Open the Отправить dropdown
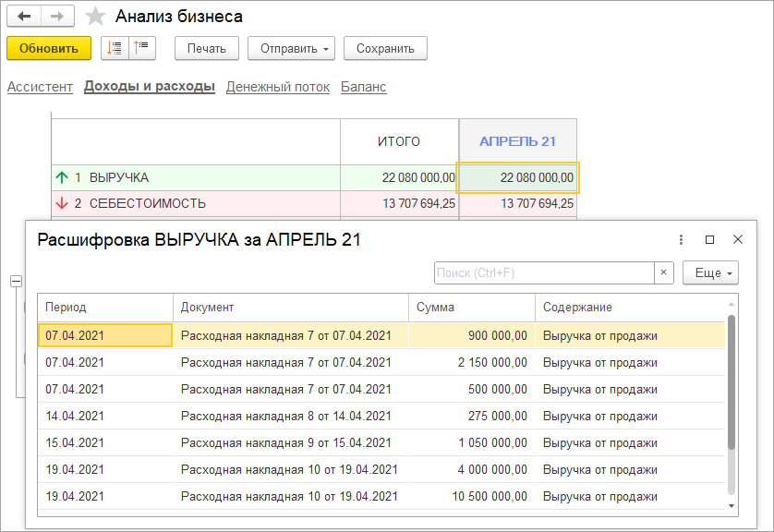The width and height of the screenshot is (774, 532). (296, 48)
